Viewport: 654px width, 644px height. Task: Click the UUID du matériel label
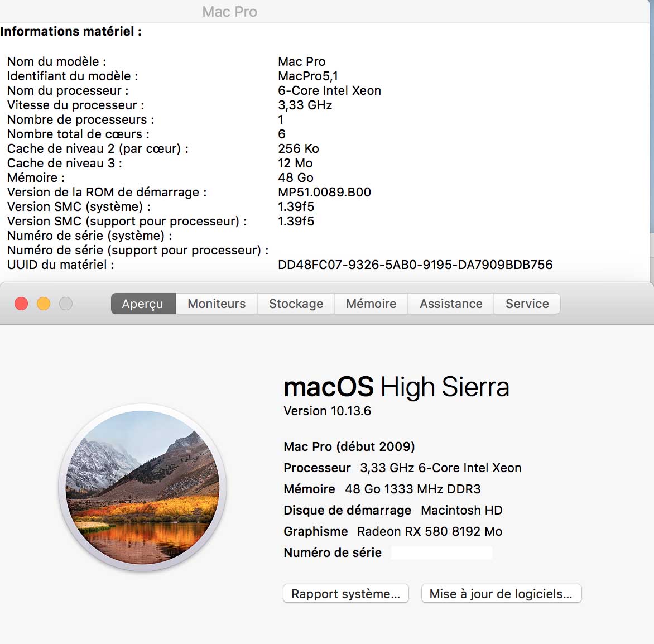pyautogui.click(x=60, y=265)
